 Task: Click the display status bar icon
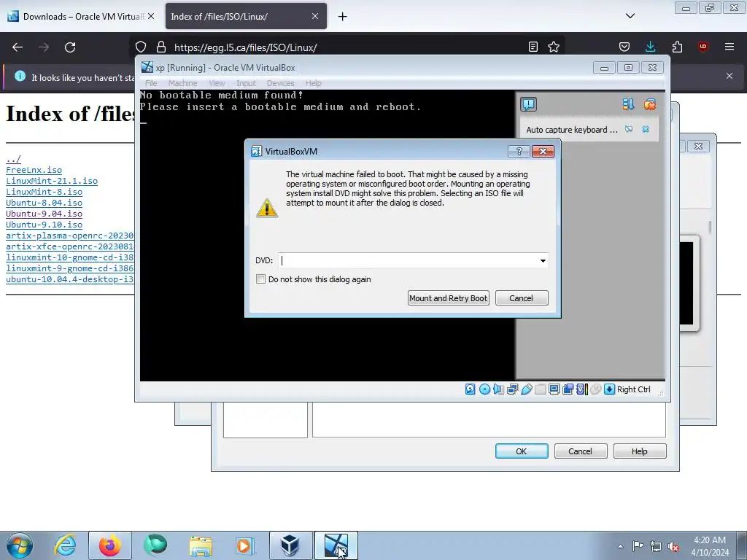[x=554, y=389]
